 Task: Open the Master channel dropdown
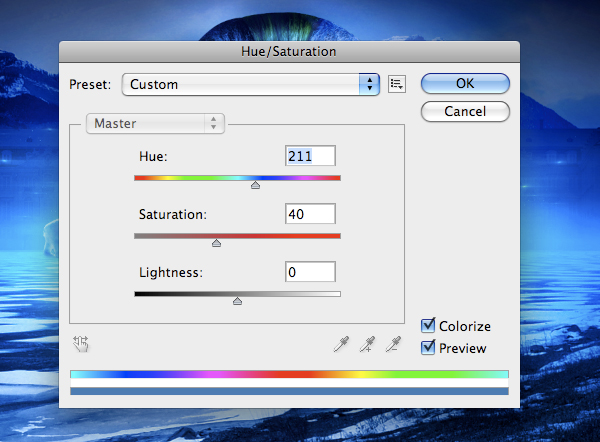click(x=155, y=123)
